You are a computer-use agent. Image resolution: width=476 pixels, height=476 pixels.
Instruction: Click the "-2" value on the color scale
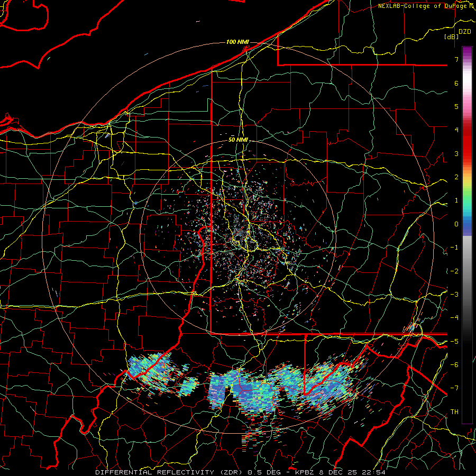pos(454,271)
